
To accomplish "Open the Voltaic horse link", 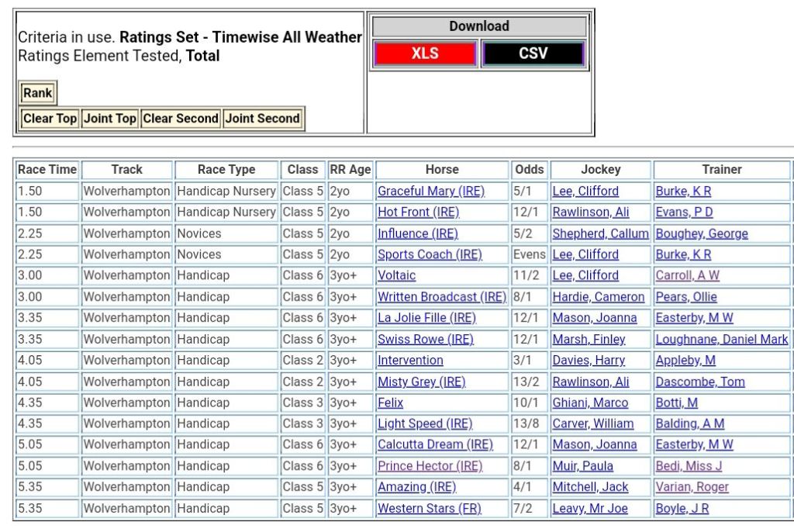I will [x=396, y=275].
